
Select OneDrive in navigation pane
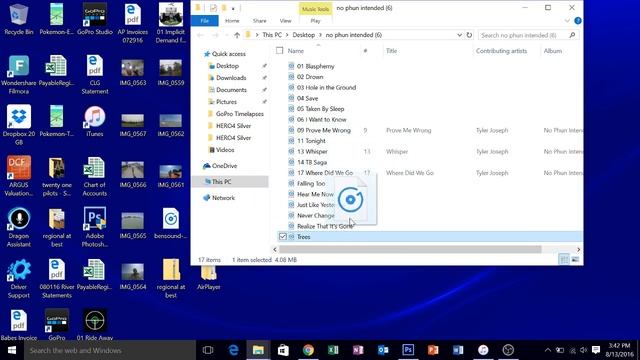tap(224, 166)
